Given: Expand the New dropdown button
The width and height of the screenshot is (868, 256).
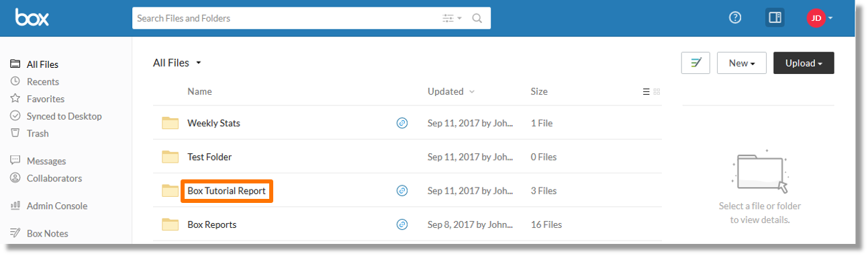Looking at the screenshot, I should click(741, 63).
